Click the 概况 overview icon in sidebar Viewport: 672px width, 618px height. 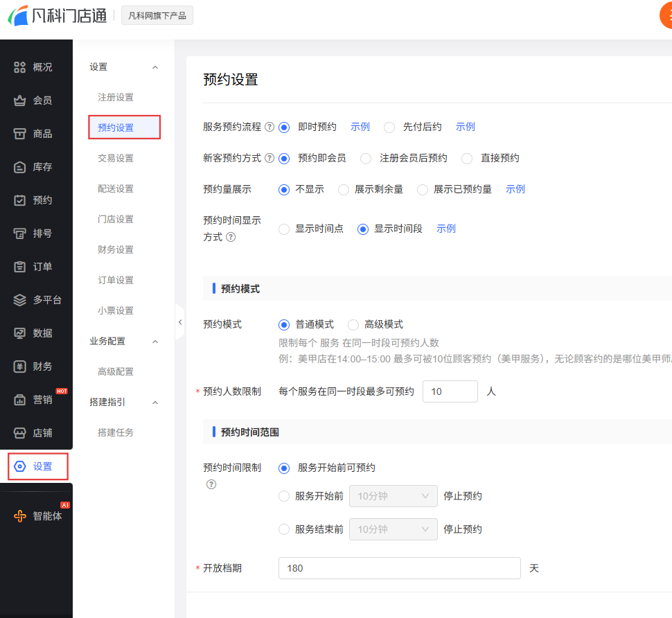pos(20,67)
